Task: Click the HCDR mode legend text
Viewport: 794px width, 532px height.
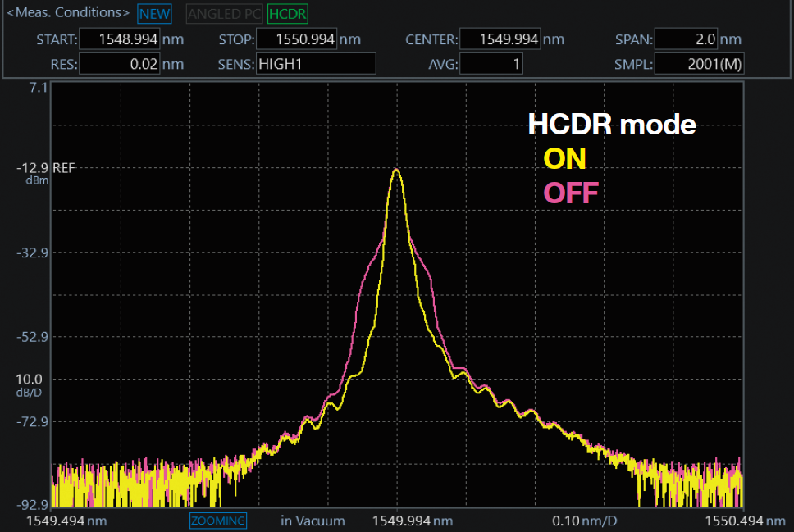Action: pyautogui.click(x=614, y=125)
